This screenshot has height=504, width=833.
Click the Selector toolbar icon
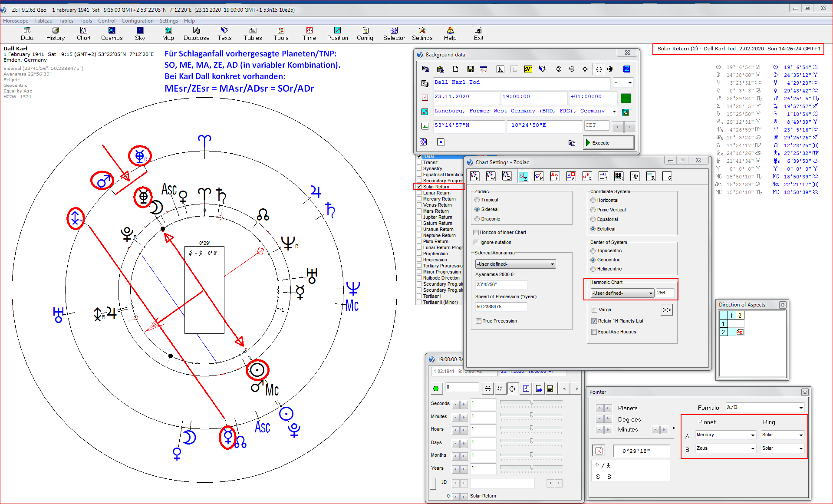pyautogui.click(x=394, y=33)
